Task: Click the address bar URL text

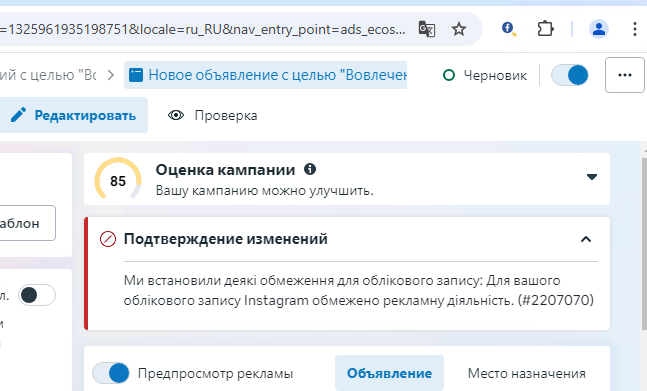Action: (x=203, y=29)
